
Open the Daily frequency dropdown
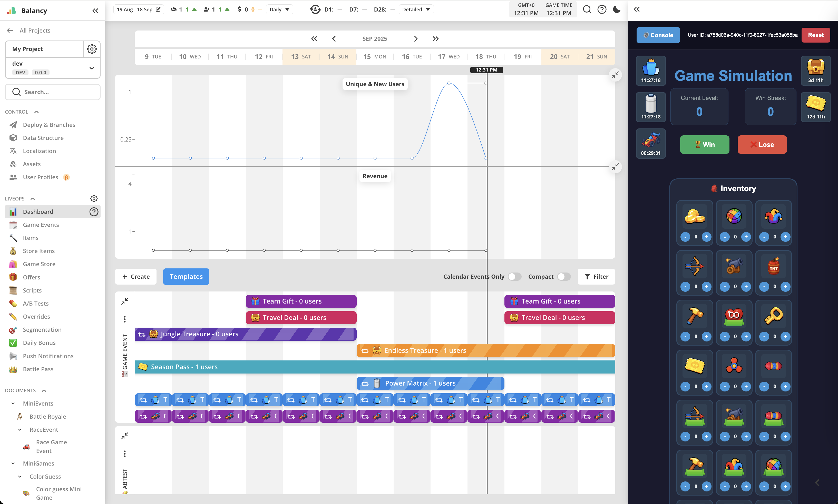pos(279,9)
